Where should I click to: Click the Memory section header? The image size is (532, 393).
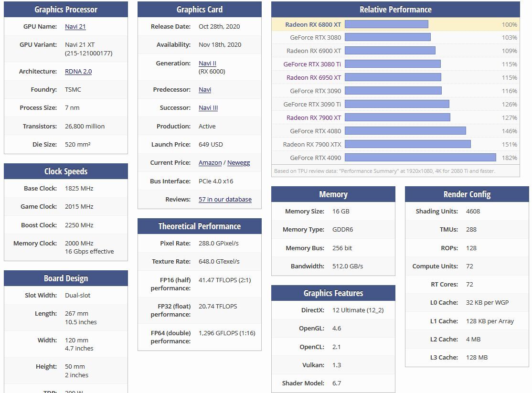point(333,194)
